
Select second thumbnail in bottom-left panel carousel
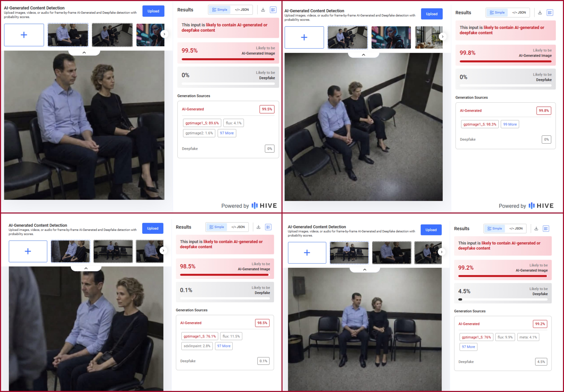pyautogui.click(x=113, y=251)
